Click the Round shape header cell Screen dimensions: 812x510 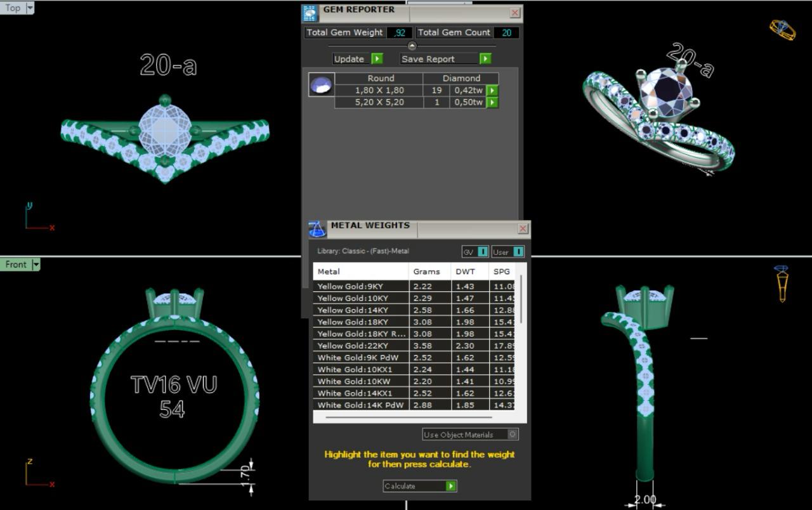click(379, 79)
